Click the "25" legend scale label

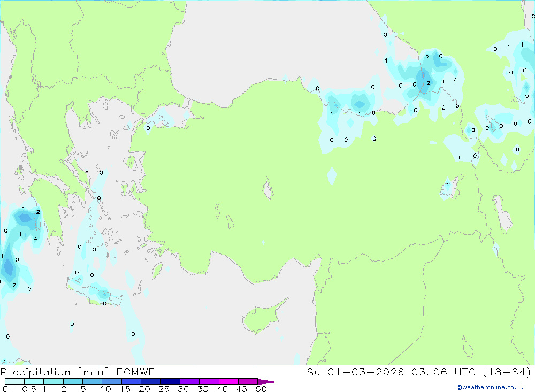click(164, 389)
